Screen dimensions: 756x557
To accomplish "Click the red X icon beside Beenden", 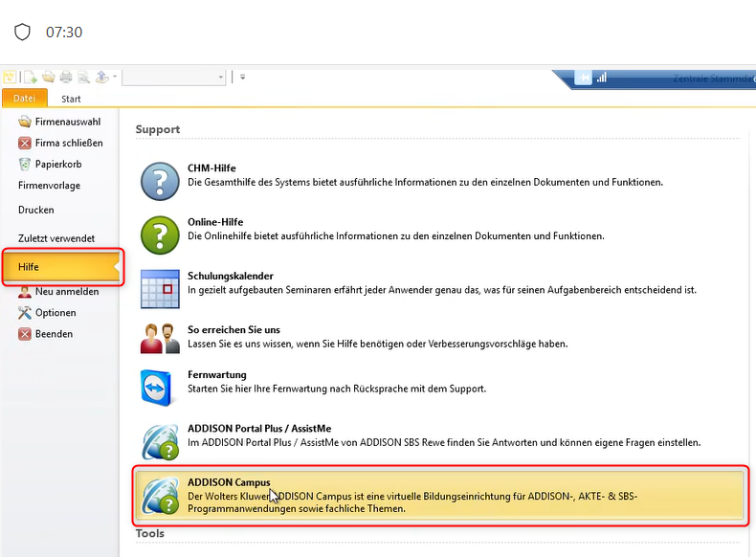I will (25, 334).
